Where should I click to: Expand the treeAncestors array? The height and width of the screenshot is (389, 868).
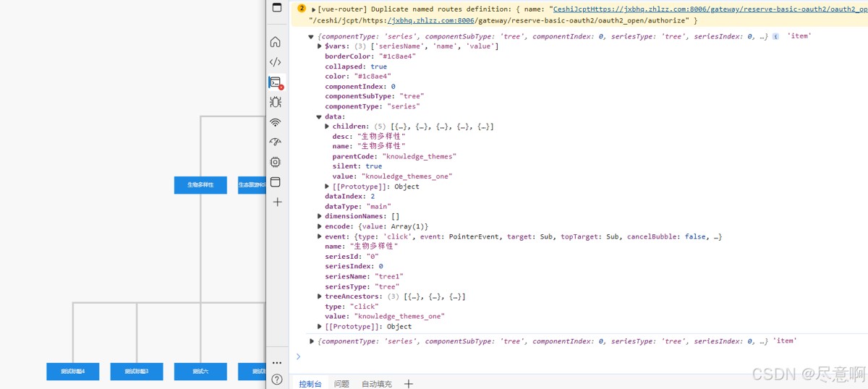tap(320, 296)
